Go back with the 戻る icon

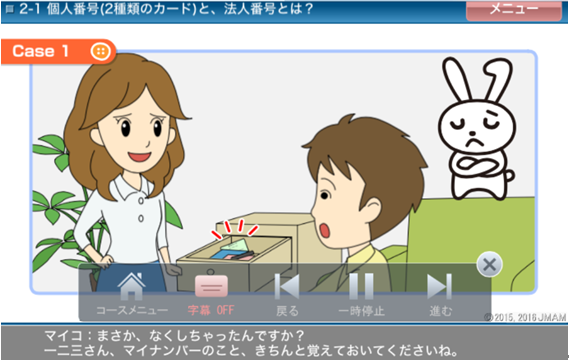[287, 287]
